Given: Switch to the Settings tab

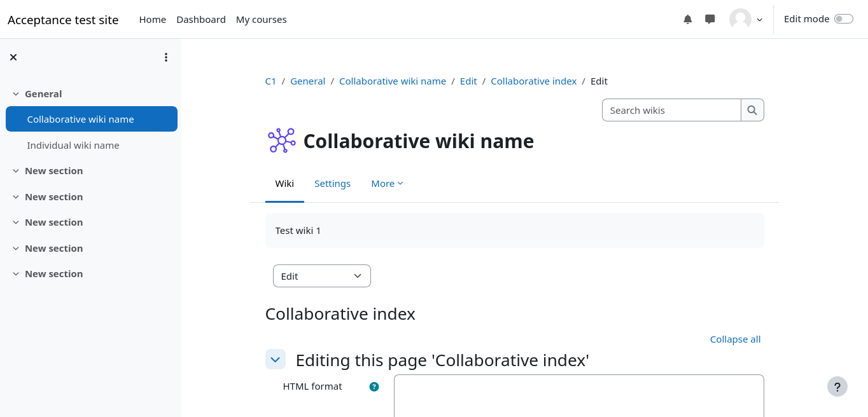Looking at the screenshot, I should [332, 184].
